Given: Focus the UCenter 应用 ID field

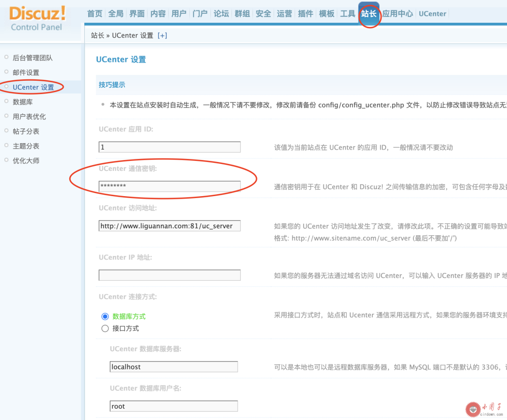Looking at the screenshot, I should pos(169,147).
